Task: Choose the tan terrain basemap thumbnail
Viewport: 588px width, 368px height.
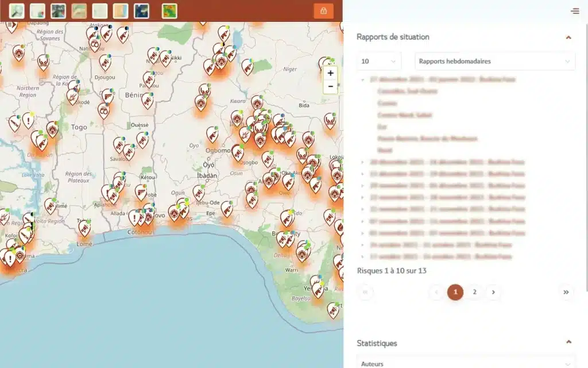Action: [79, 11]
